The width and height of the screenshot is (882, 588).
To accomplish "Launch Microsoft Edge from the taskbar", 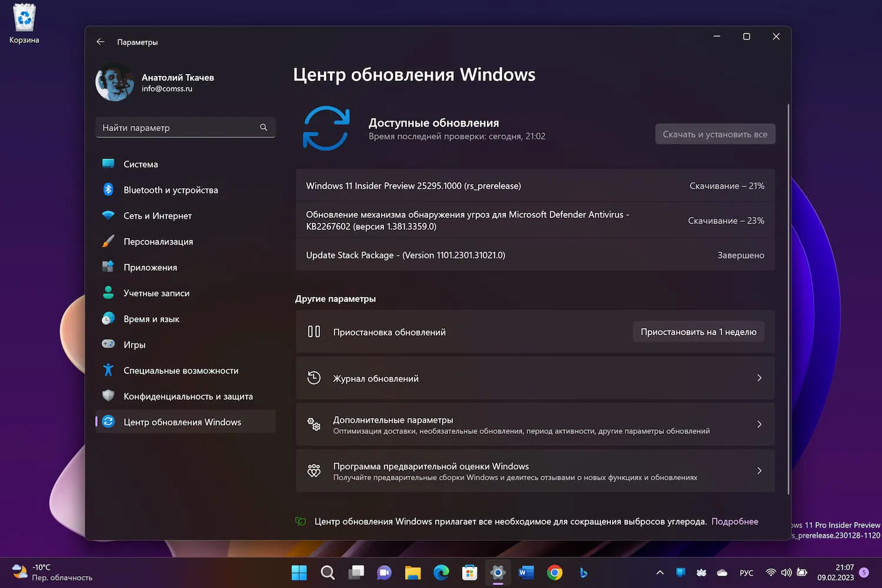I will 441,572.
